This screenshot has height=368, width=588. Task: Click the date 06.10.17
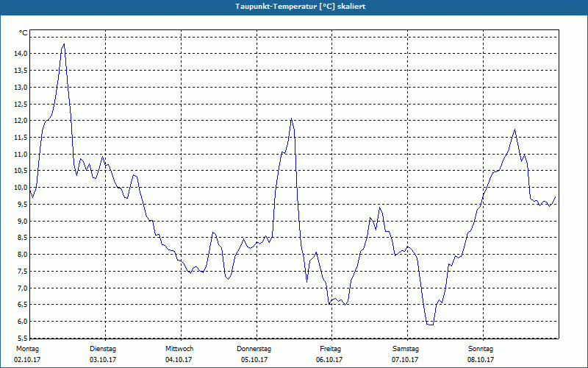[x=329, y=360]
